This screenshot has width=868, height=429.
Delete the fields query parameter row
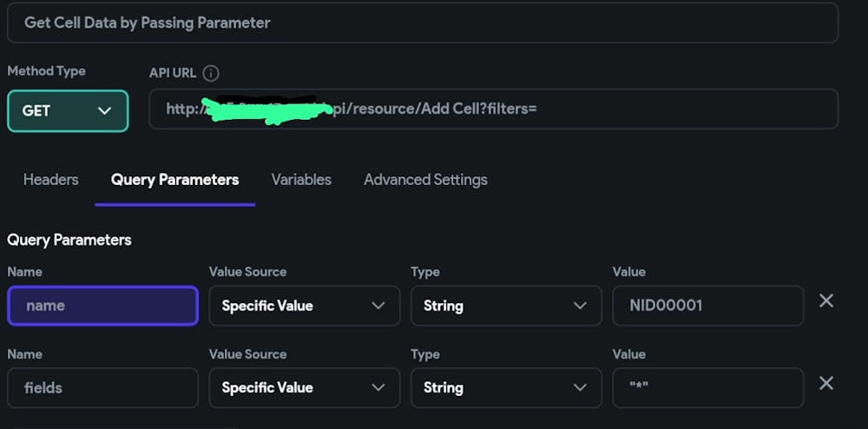[x=826, y=384]
